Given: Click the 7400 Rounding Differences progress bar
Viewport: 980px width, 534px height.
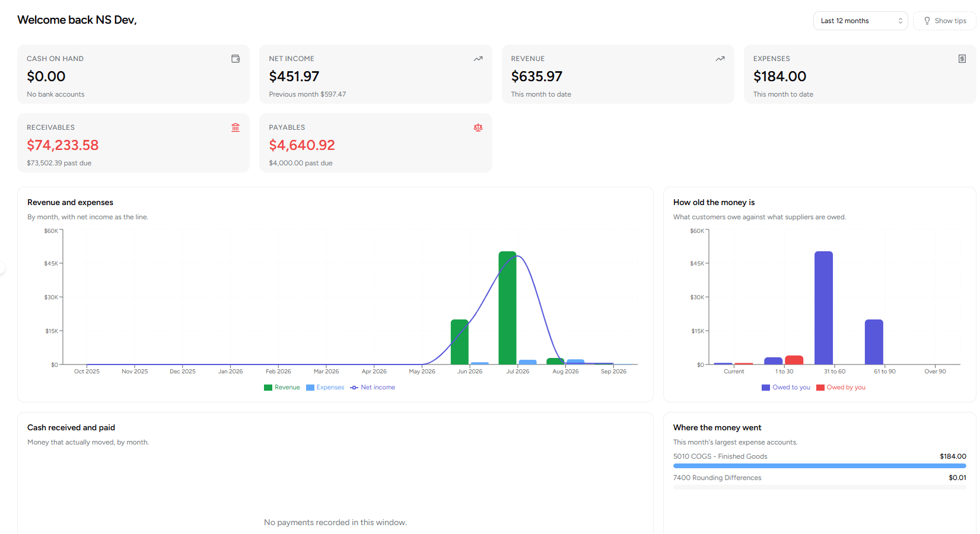Looking at the screenshot, I should (x=820, y=487).
